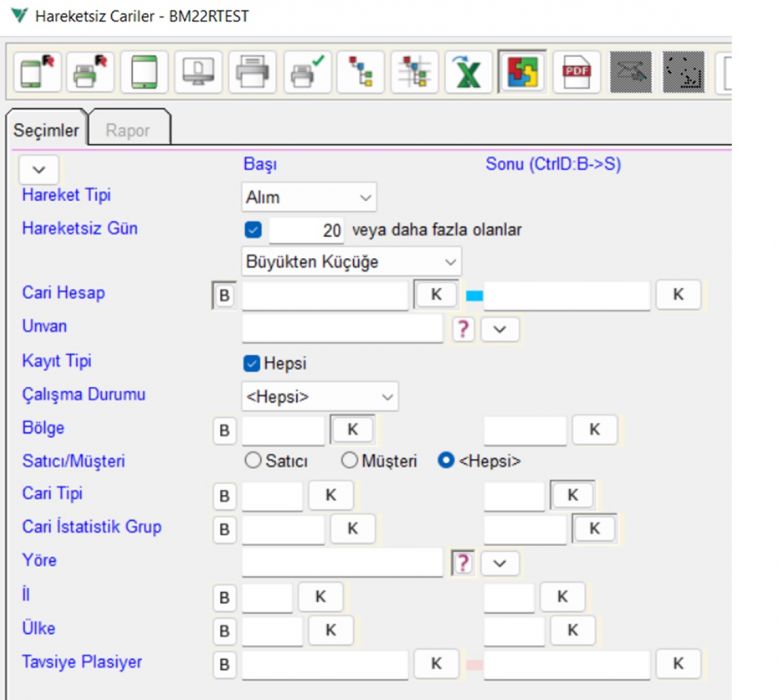Export the report as PDF
This screenshot has width=782, height=700.
[x=577, y=73]
